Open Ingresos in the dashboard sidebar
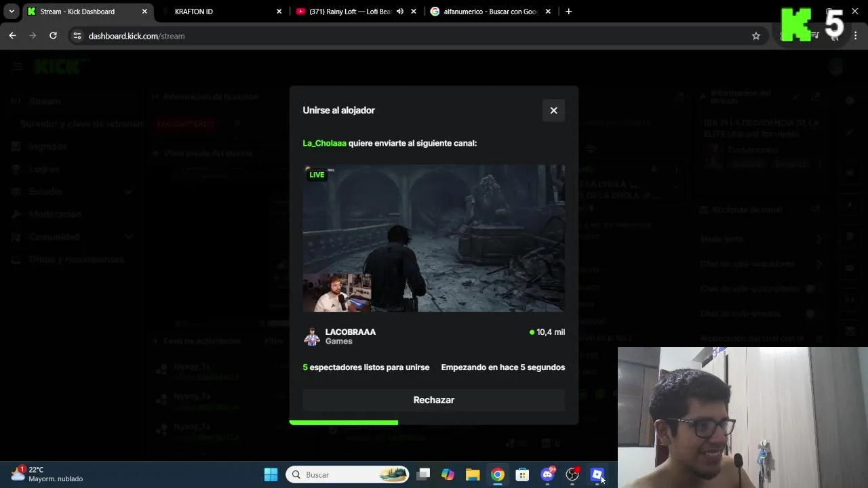The height and width of the screenshot is (488, 868). 47,146
